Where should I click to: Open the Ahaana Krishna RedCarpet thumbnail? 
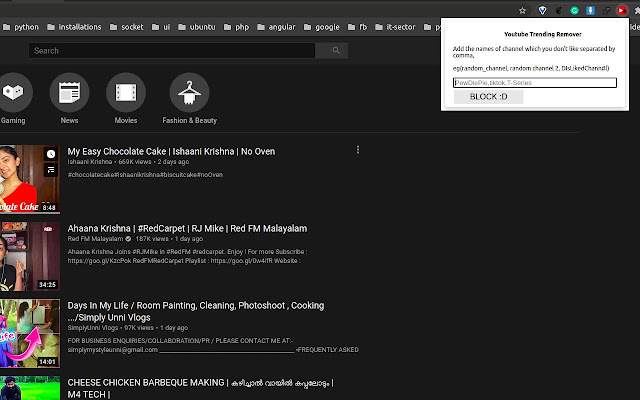click(29, 256)
